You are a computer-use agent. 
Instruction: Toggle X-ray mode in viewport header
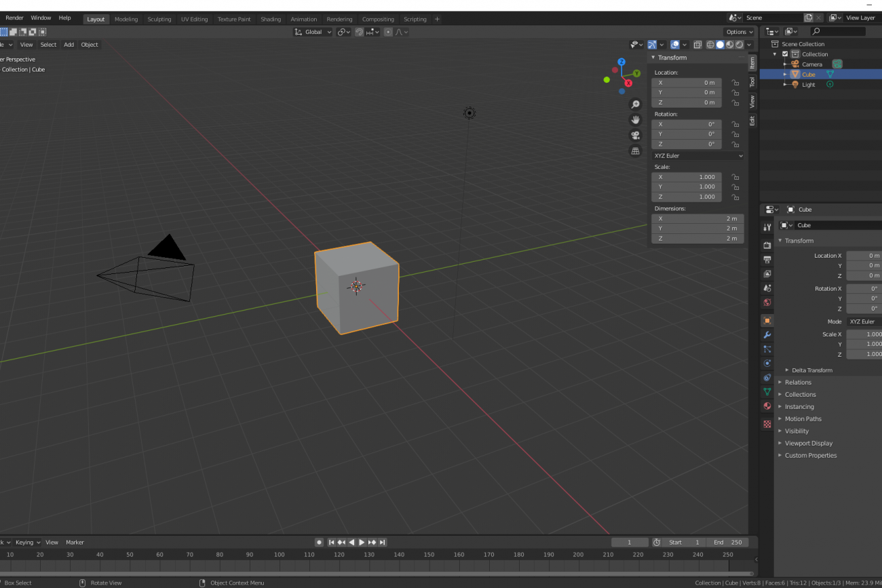(x=697, y=45)
